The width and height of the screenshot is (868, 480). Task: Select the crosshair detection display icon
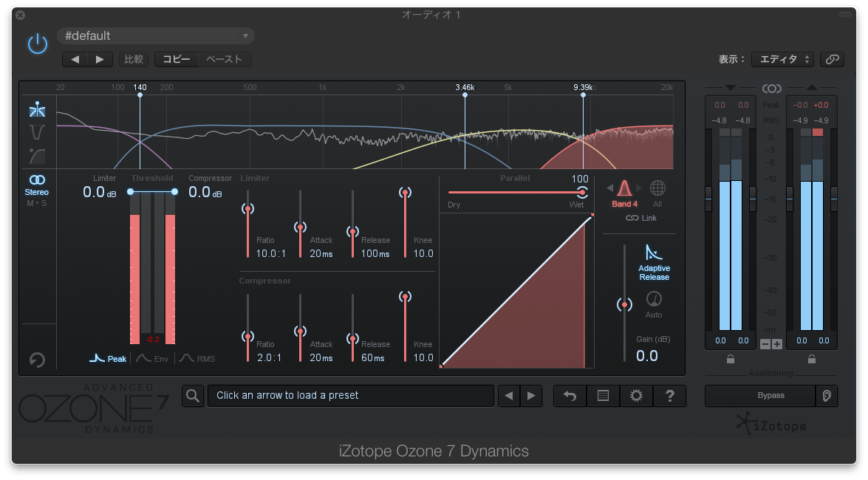37,109
